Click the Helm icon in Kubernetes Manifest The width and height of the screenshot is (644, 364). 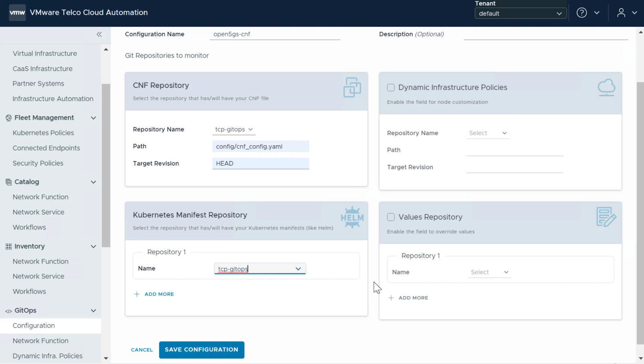pos(352,217)
